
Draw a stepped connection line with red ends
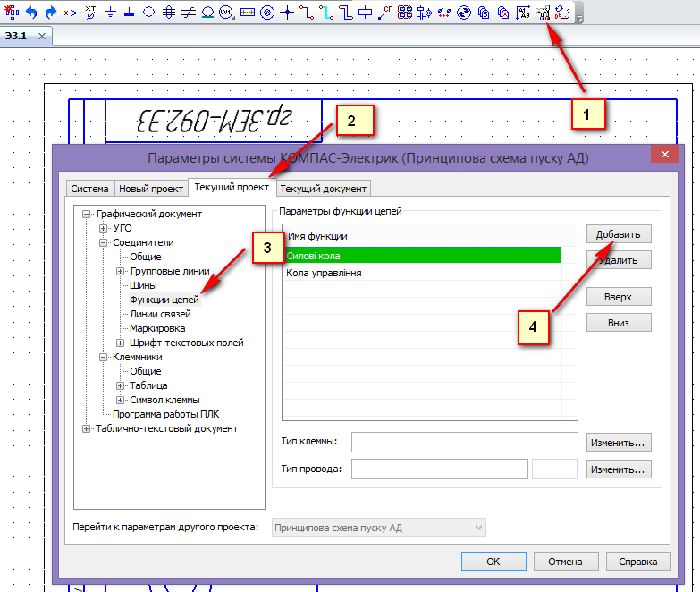point(307,12)
